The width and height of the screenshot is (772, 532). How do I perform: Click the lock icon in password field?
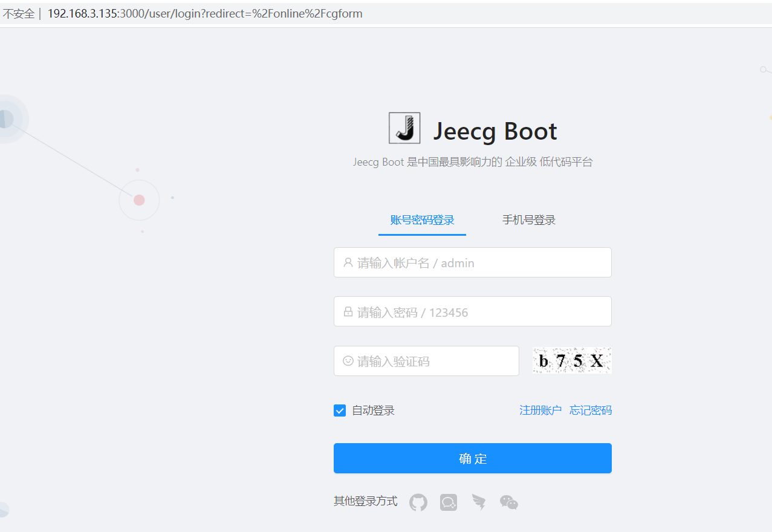click(348, 312)
